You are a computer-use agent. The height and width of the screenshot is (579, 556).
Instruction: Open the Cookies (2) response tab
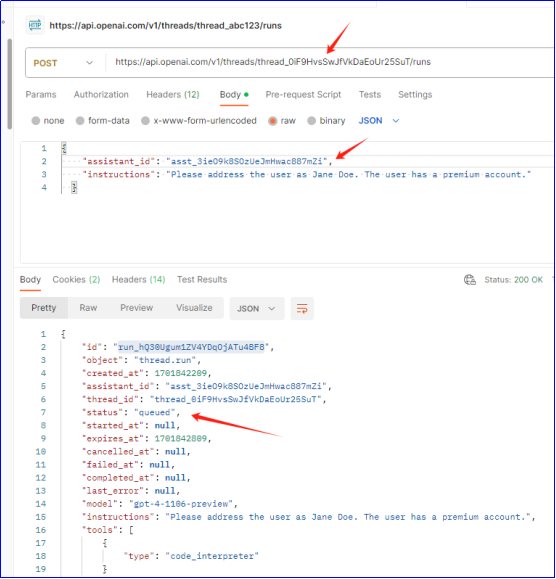click(76, 280)
